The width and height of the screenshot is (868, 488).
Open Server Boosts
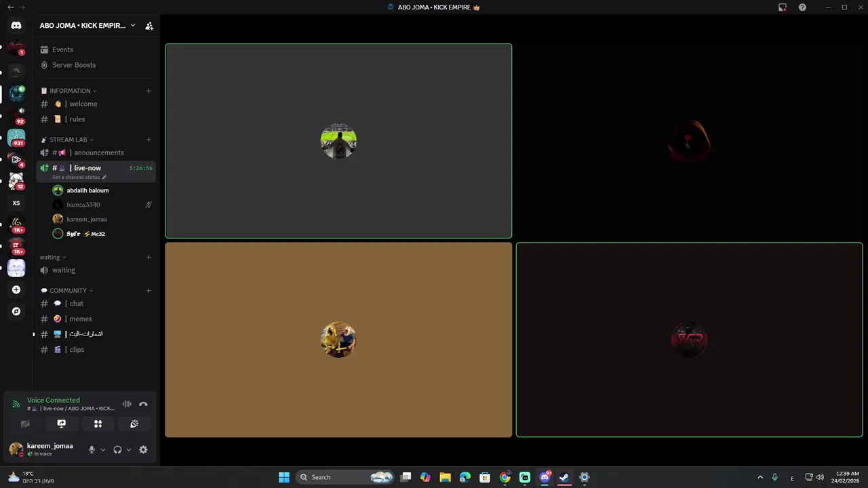(96, 65)
